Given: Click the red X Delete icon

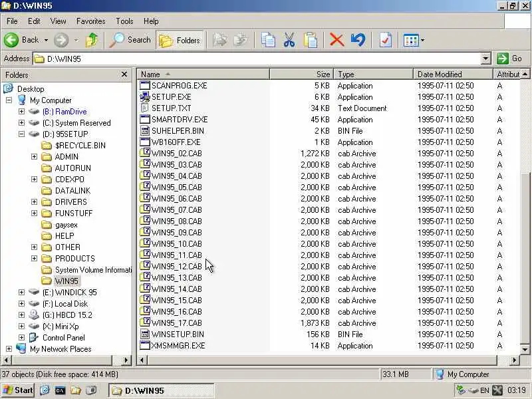Looking at the screenshot, I should point(336,40).
